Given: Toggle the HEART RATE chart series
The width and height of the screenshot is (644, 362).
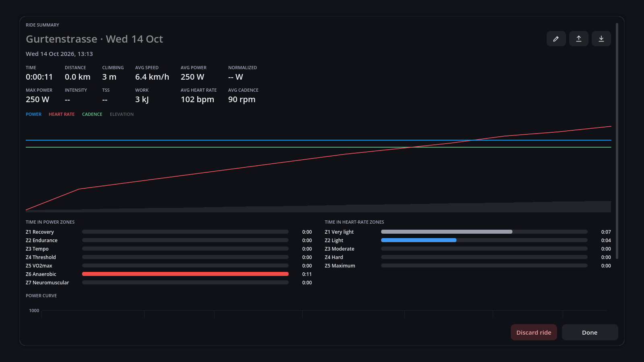Looking at the screenshot, I should pyautogui.click(x=62, y=114).
